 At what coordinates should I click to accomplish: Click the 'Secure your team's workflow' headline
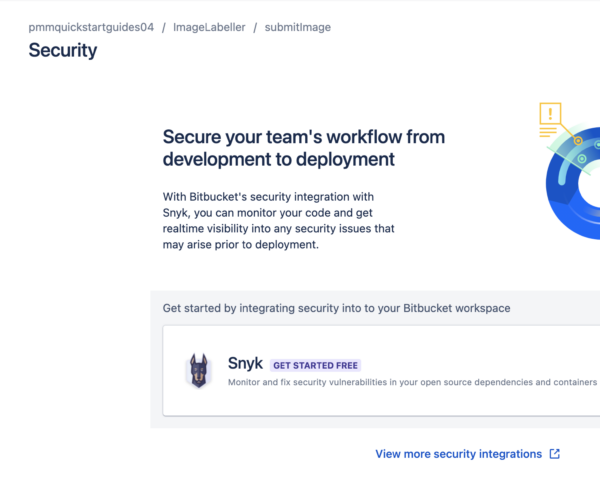(x=304, y=147)
